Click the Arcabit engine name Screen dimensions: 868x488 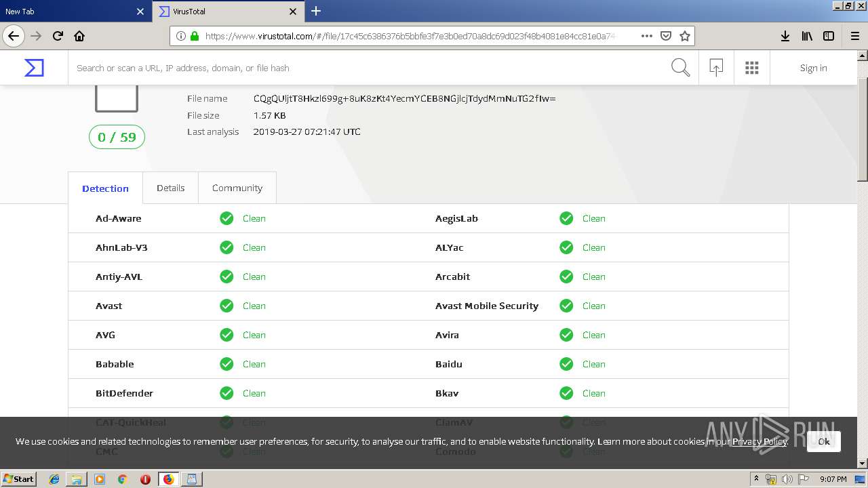[x=452, y=277]
